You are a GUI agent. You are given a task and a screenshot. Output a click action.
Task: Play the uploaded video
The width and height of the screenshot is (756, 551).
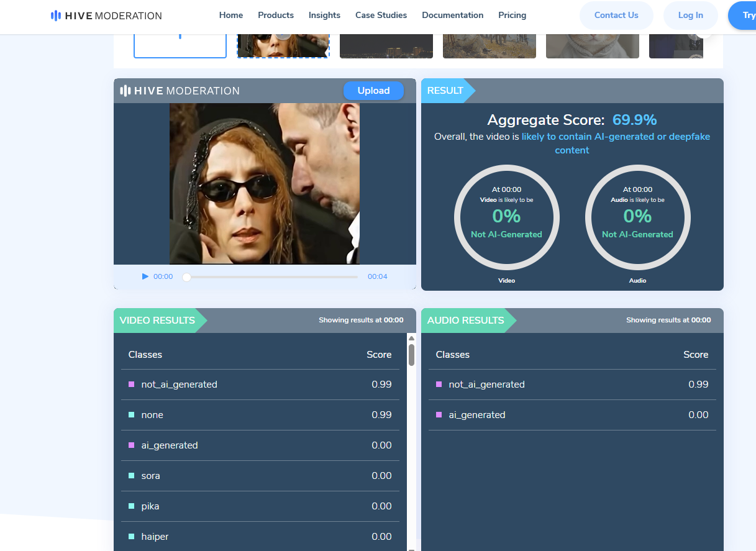point(145,276)
